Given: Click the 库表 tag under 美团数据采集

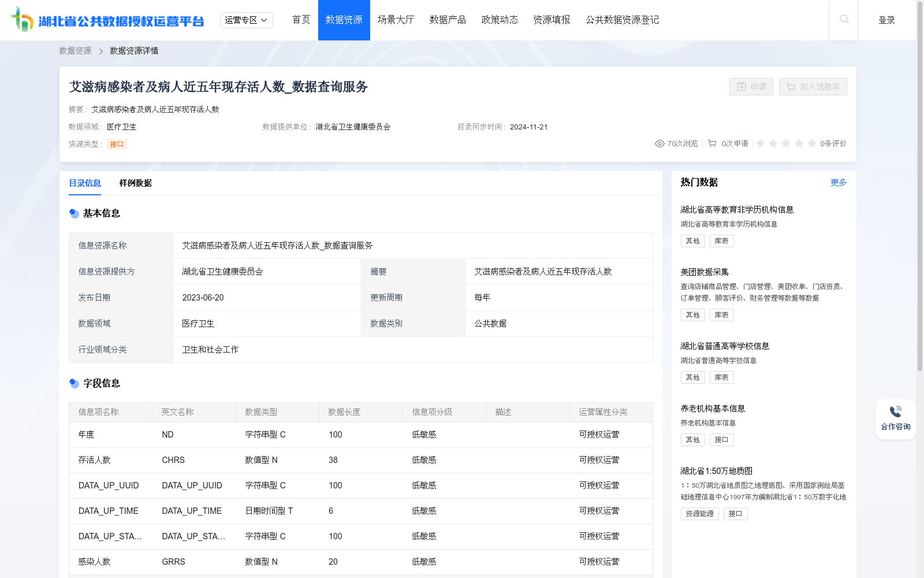Looking at the screenshot, I should [721, 314].
